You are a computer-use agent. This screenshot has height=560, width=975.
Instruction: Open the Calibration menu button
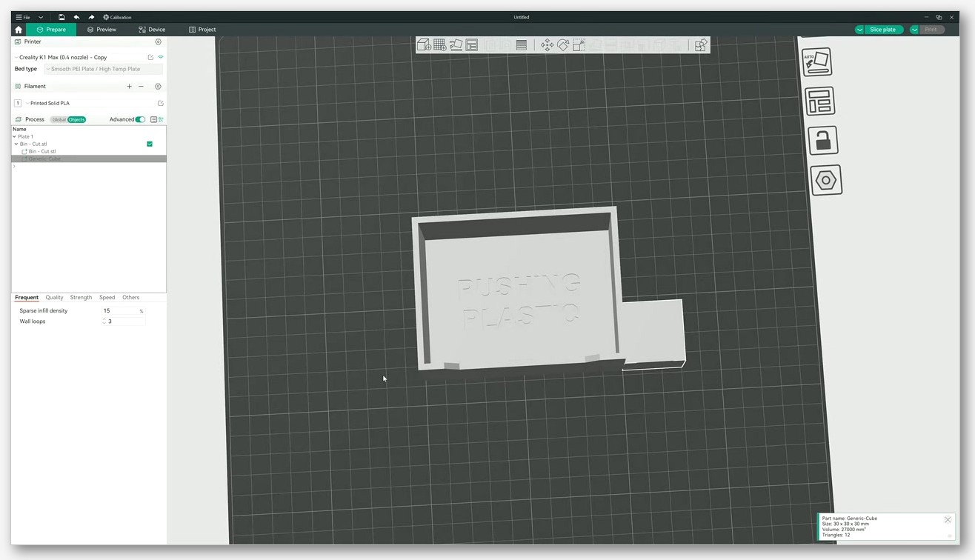pos(117,17)
